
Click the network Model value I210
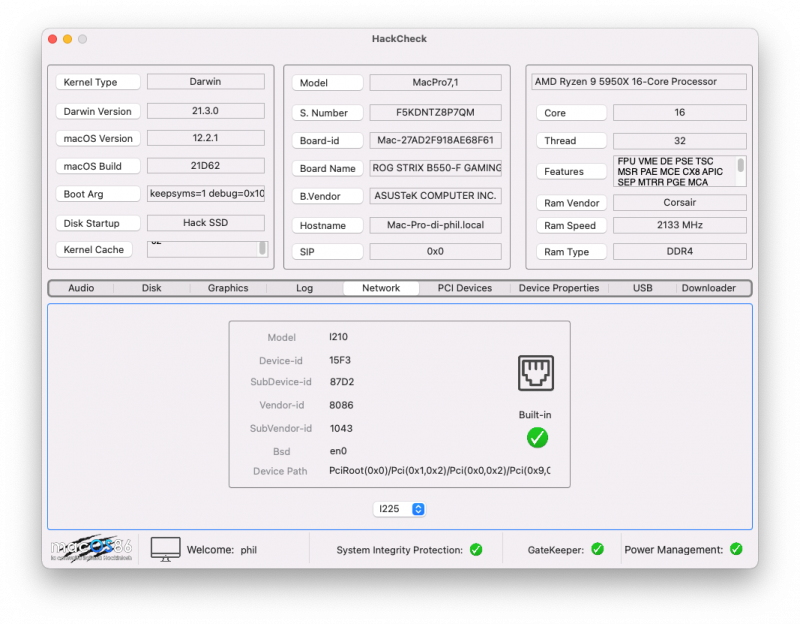tap(338, 337)
